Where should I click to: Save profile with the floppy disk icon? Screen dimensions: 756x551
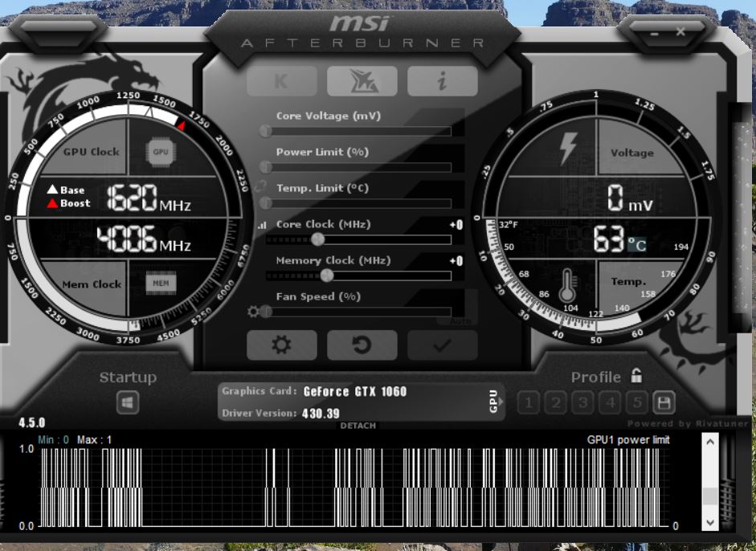pyautogui.click(x=664, y=402)
